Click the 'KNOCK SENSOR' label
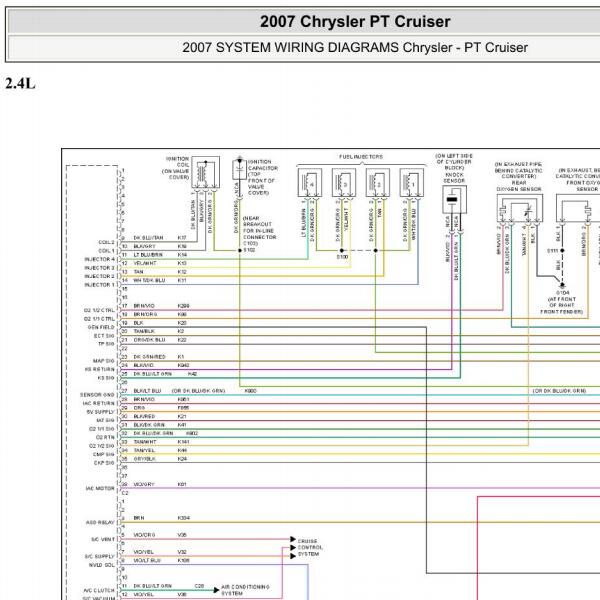 coord(454,178)
